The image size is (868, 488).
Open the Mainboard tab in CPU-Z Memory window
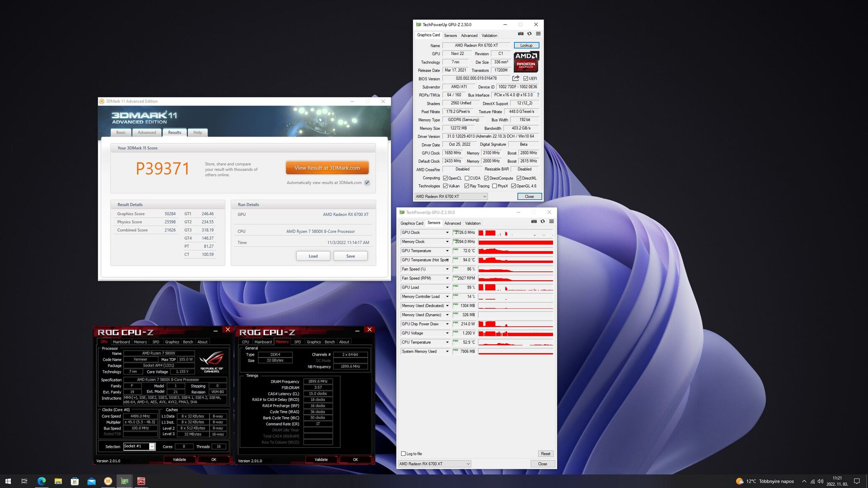point(263,342)
